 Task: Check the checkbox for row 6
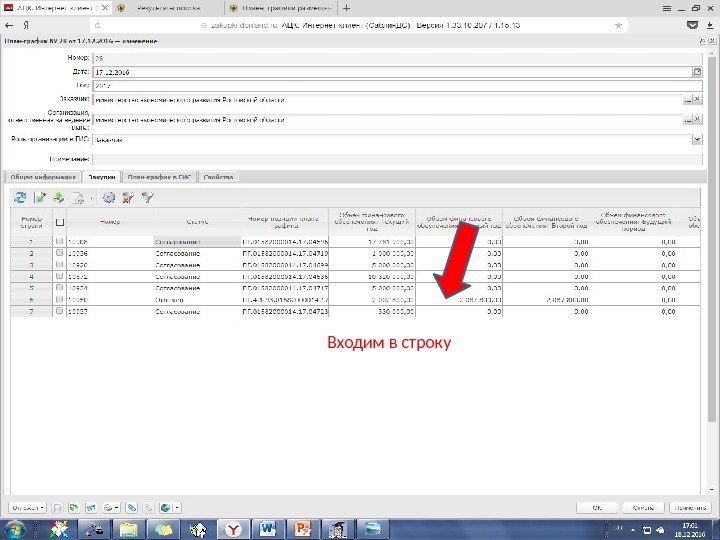(x=59, y=299)
